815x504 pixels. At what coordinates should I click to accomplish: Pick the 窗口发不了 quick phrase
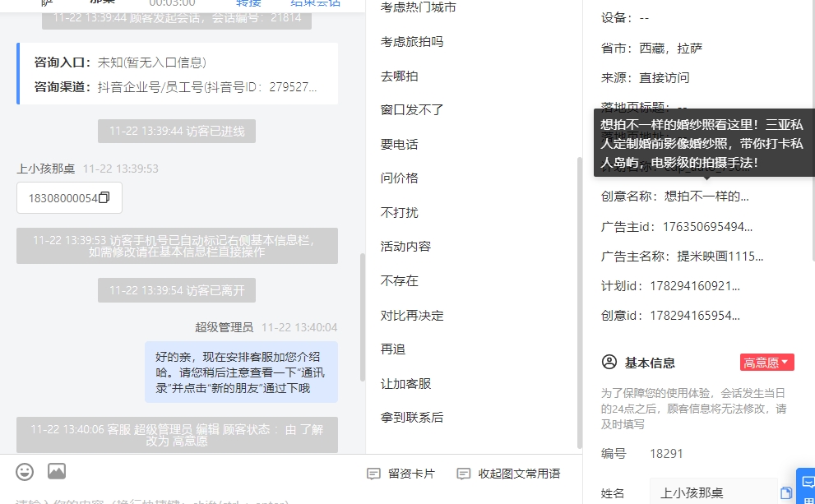[412, 110]
